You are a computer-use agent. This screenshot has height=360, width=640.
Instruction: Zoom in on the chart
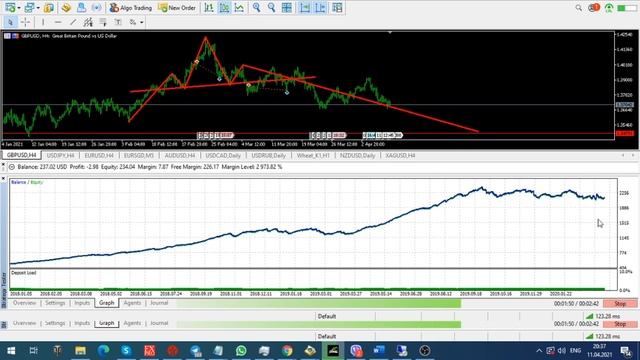(x=256, y=7)
